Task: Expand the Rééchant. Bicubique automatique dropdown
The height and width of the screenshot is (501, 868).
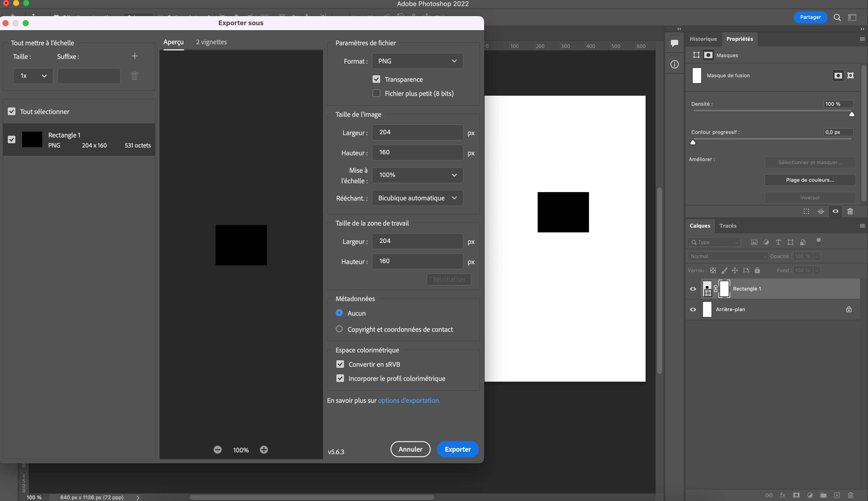Action: click(417, 198)
